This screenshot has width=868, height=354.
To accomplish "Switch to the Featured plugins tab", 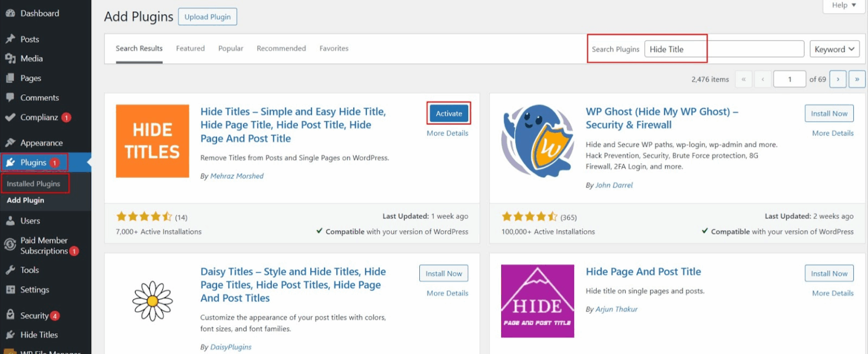I will point(190,48).
